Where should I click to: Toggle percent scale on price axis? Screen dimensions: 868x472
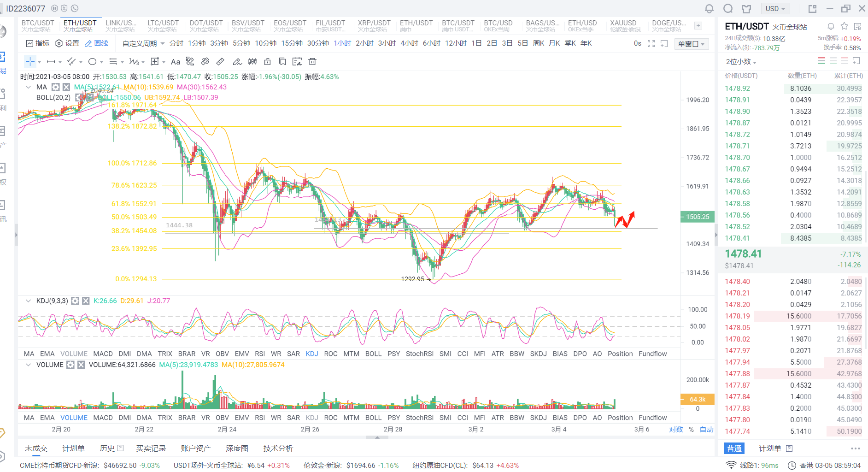click(691, 430)
